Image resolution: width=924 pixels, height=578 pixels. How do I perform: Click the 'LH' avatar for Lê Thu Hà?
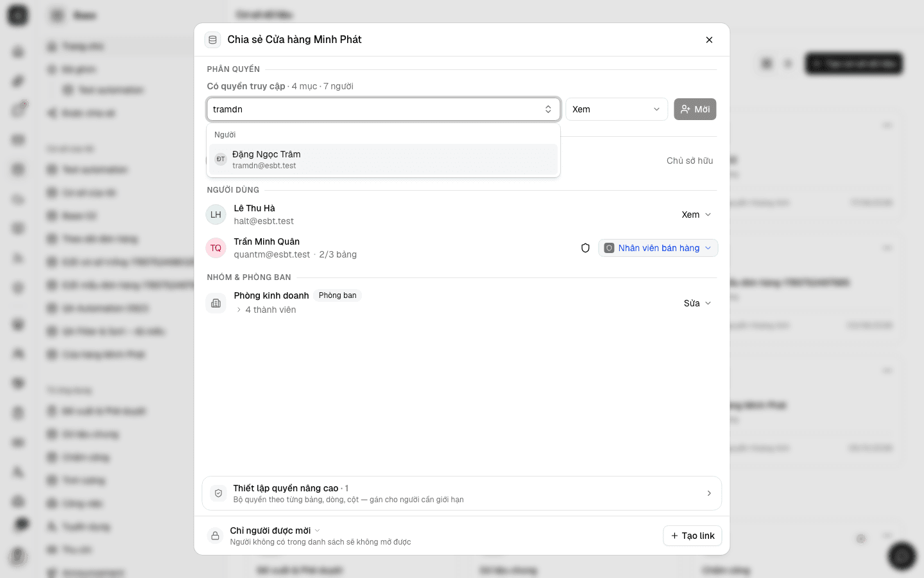pyautogui.click(x=216, y=215)
